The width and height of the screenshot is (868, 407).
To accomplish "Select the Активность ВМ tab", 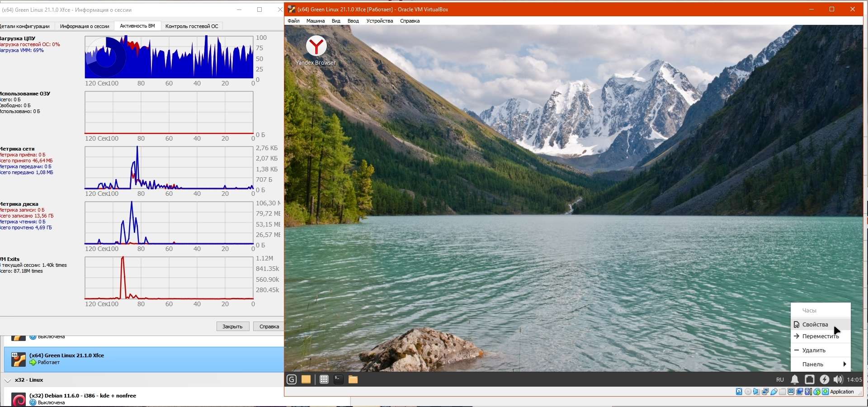I will coord(137,26).
